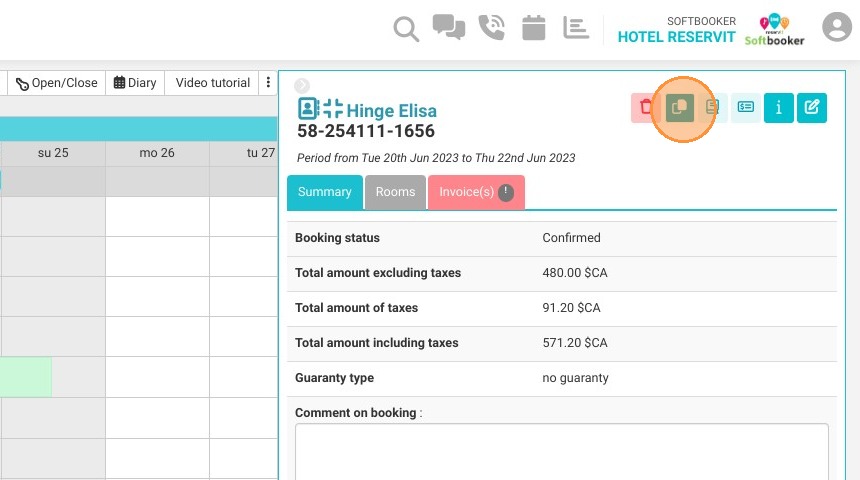
Task: Click the 91.20 $CA taxes value
Action: [572, 308]
